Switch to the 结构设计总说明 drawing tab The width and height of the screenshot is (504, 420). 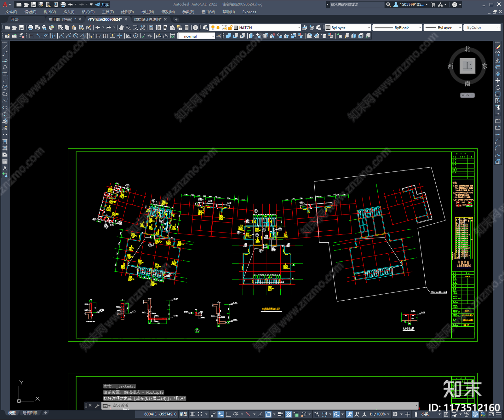pyautogui.click(x=147, y=20)
